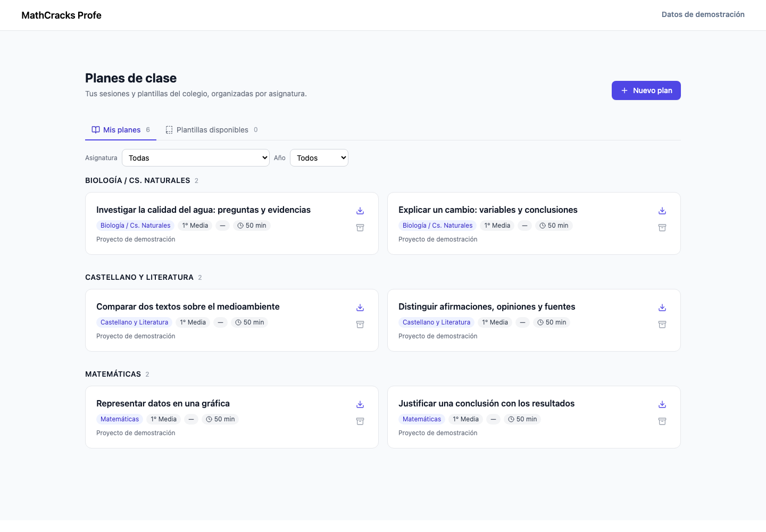This screenshot has height=532, width=766.
Task: Archive the 'Justificar una conclusión' plan
Action: point(662,421)
